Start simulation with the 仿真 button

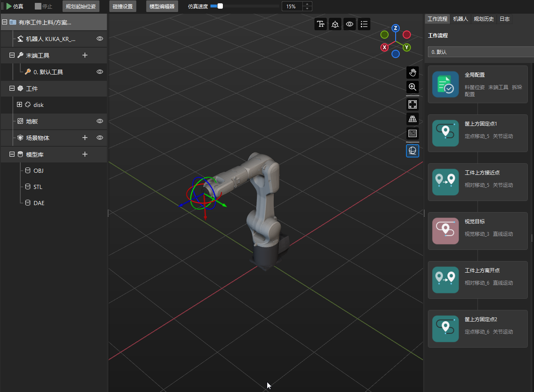(15, 6)
